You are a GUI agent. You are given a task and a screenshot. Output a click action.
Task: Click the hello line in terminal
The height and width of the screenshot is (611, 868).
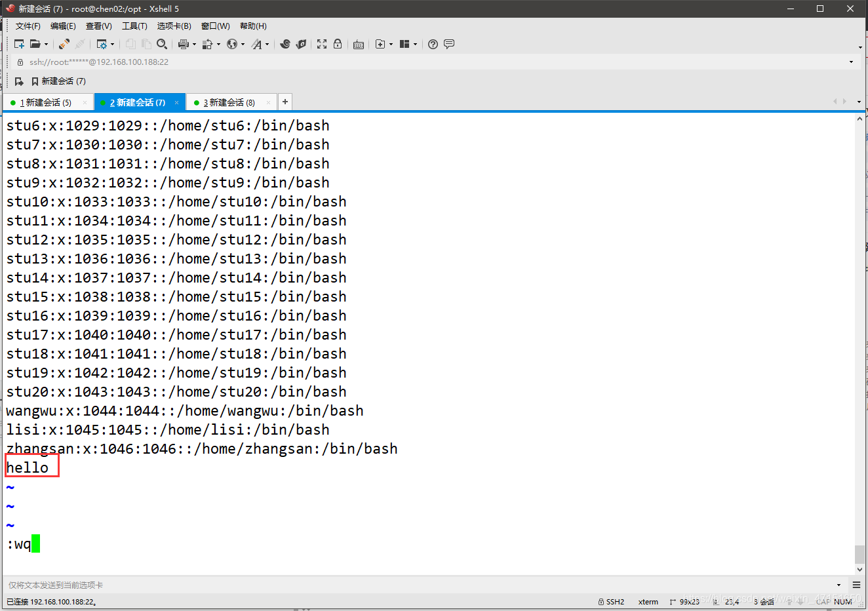(x=28, y=467)
